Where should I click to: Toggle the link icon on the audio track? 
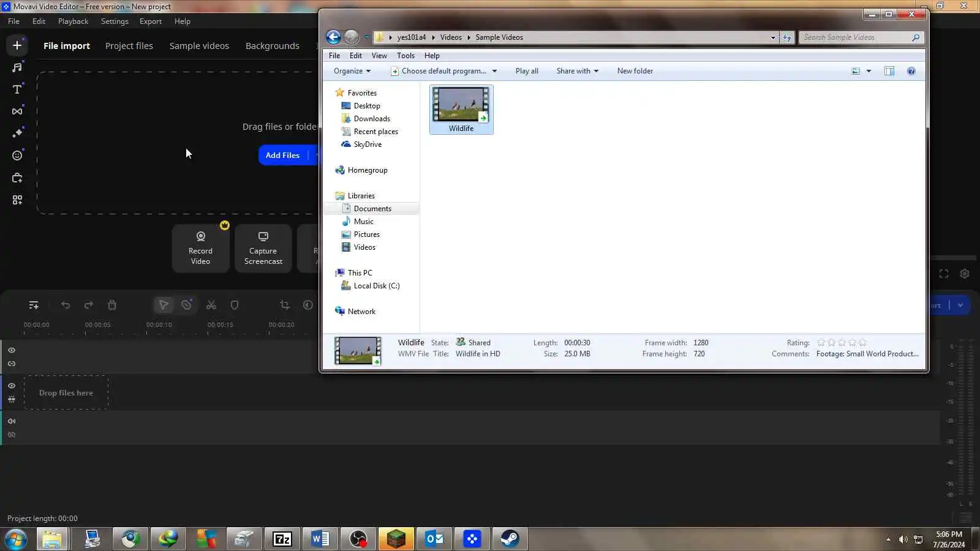coord(12,435)
